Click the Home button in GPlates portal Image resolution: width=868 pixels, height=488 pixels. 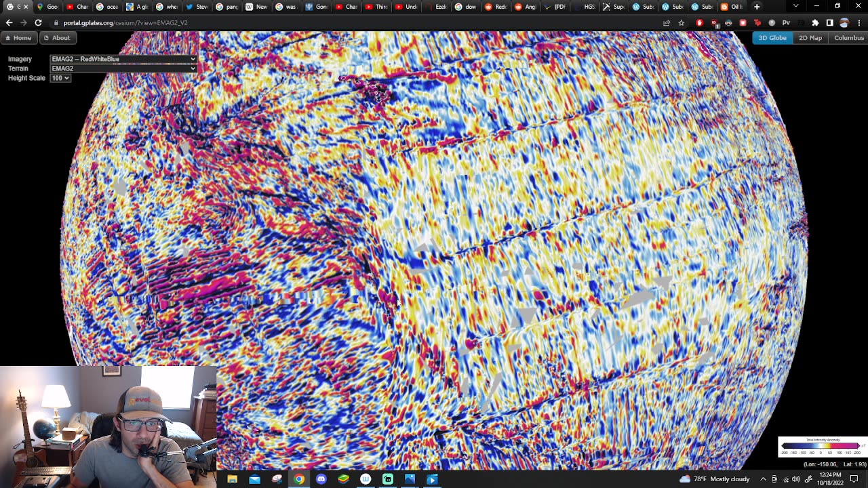click(18, 38)
